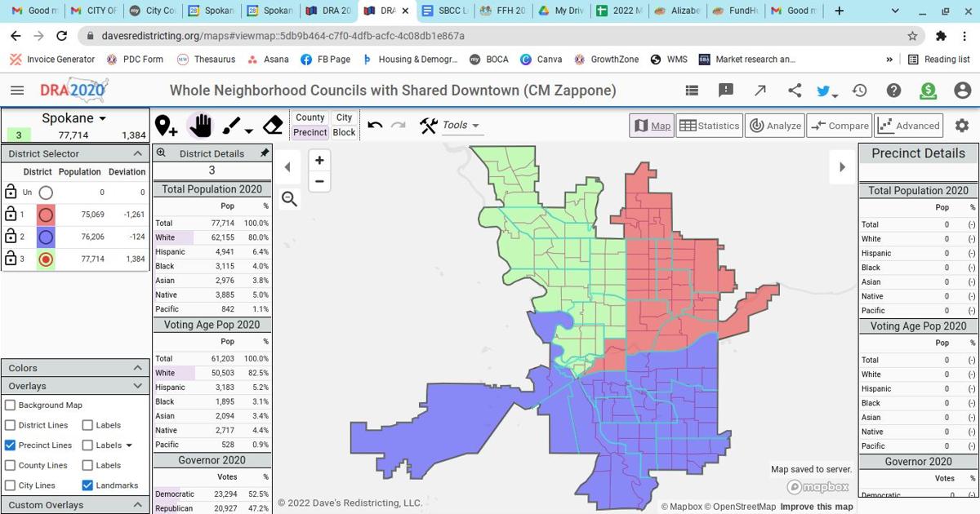The image size is (980, 514).
Task: Enable the Background Map overlay
Action: click(10, 405)
